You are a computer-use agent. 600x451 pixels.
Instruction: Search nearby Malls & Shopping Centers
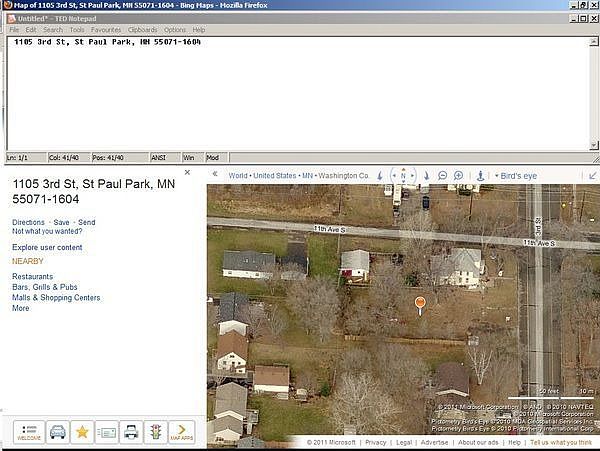(56, 298)
